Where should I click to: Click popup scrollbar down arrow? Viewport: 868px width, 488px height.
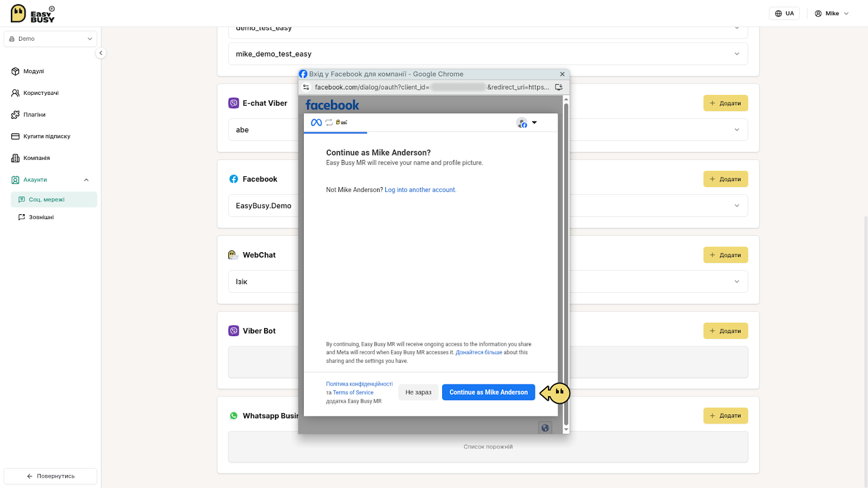pos(566,429)
